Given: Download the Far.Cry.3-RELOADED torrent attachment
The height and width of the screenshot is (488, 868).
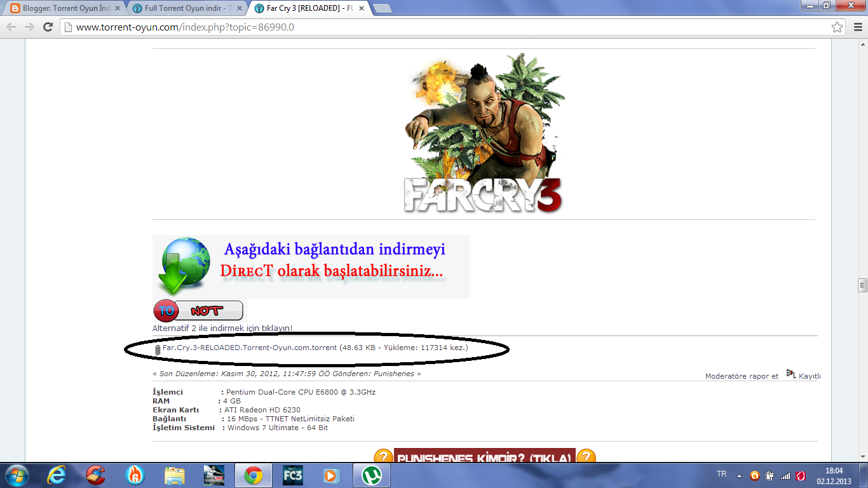Looking at the screenshot, I should [x=250, y=348].
